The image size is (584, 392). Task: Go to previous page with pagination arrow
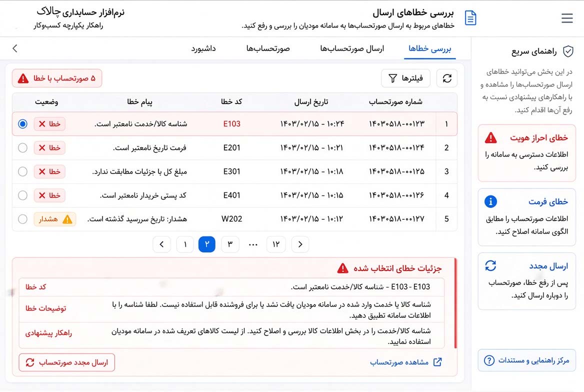click(161, 244)
